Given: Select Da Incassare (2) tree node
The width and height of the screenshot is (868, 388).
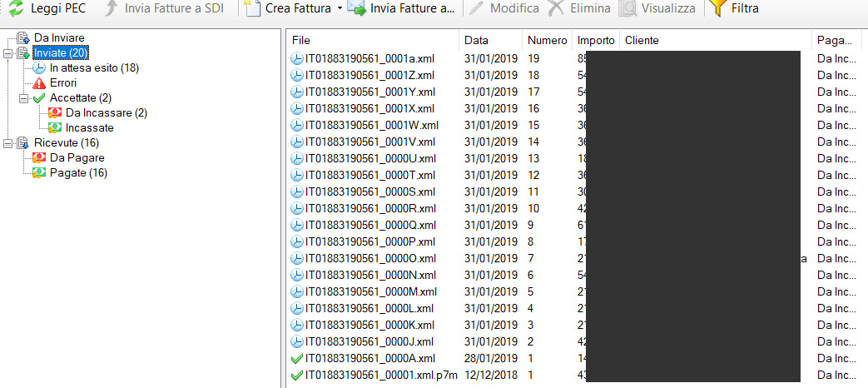Looking at the screenshot, I should click(107, 113).
